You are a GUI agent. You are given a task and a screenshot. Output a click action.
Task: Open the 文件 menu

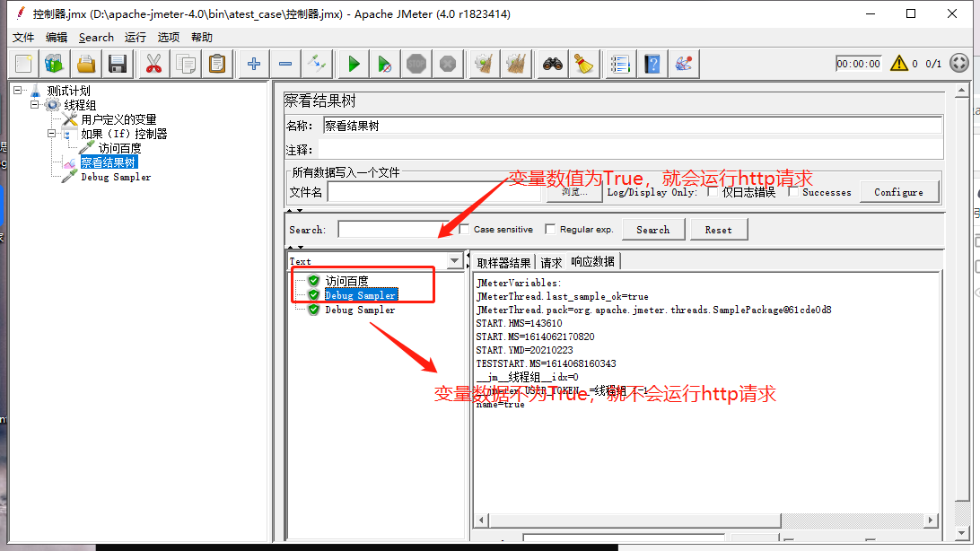tap(23, 38)
